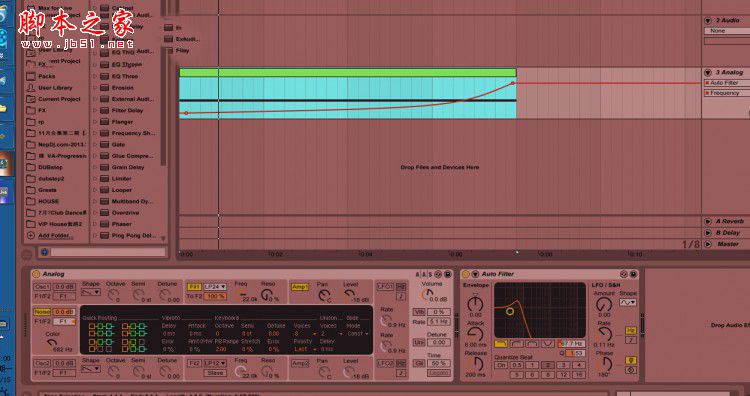Click the Envelope amount knob
Image resolution: width=750 pixels, height=396 pixels.
pyautogui.click(x=475, y=304)
